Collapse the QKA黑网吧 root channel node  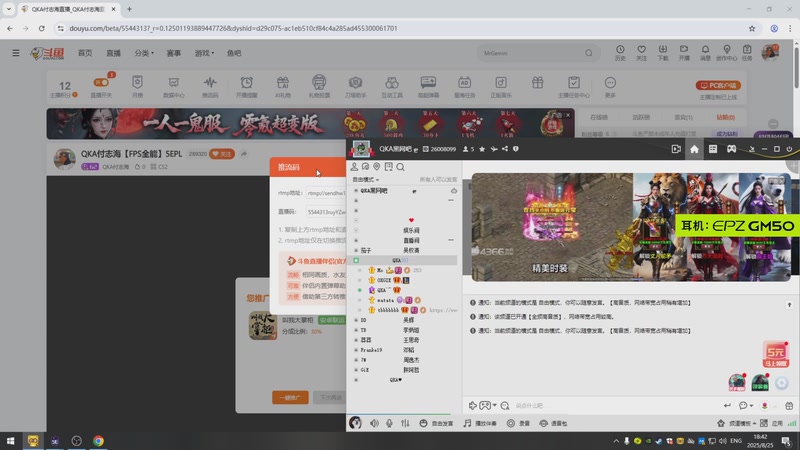pos(356,191)
